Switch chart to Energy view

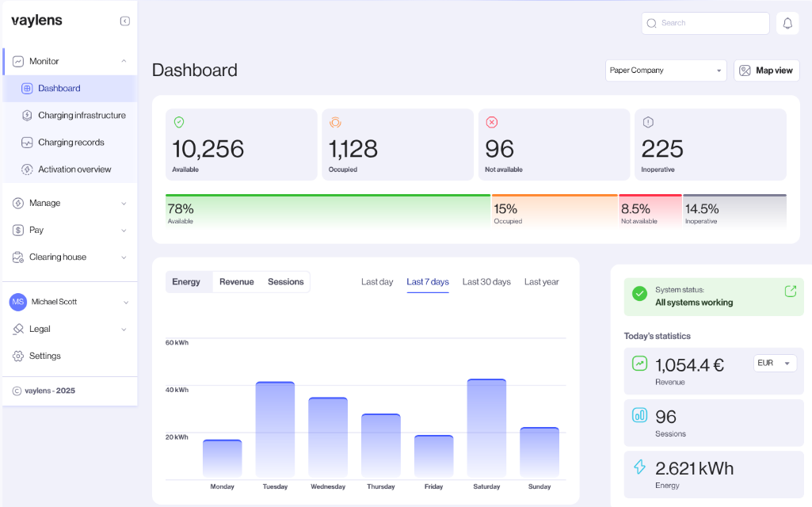point(186,282)
